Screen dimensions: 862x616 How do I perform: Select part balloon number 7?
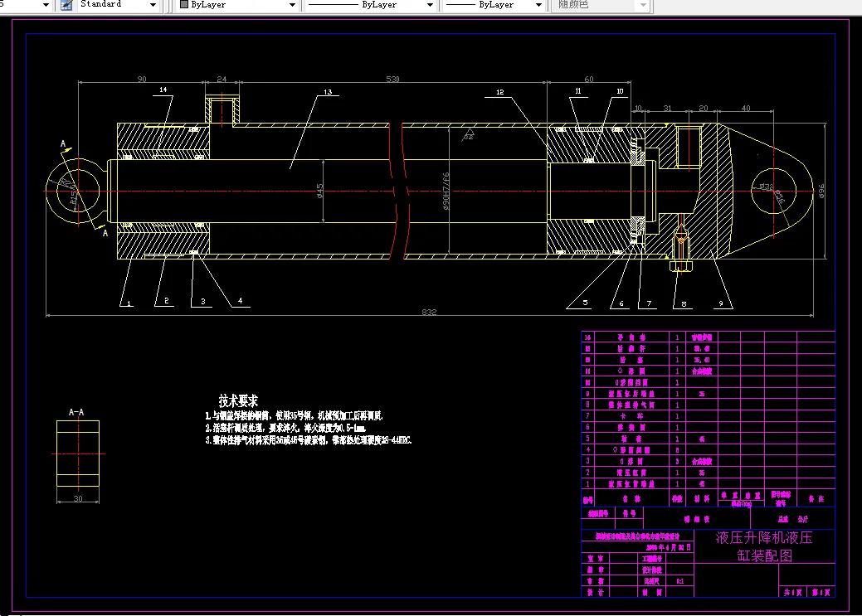649,303
